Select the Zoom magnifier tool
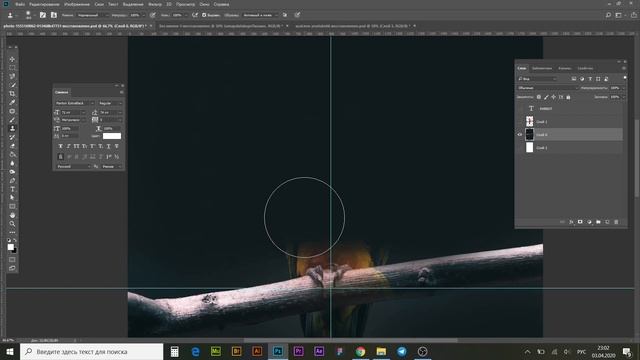Viewport: 640px width, 360px height. [12, 224]
